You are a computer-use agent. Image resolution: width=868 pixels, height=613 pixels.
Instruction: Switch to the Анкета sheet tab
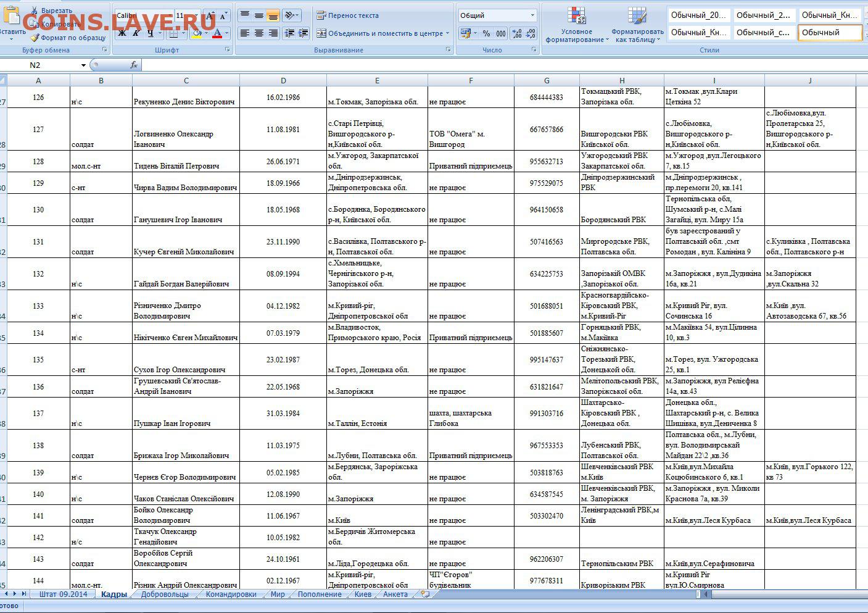395,594
